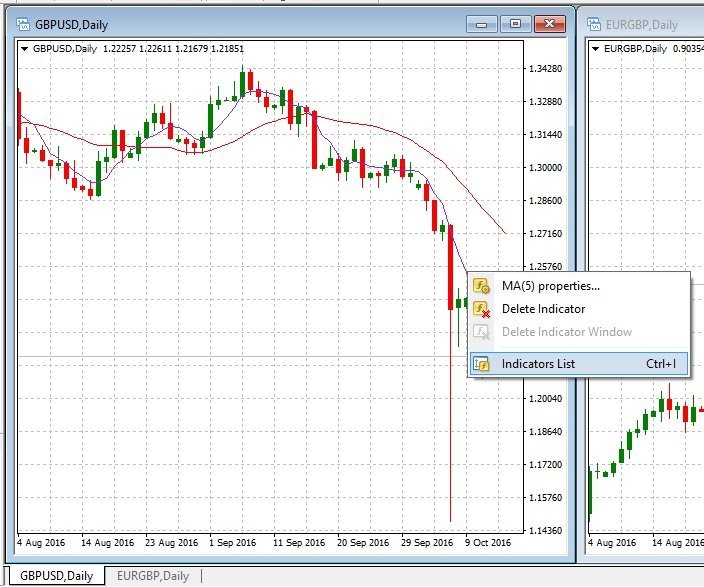Open MA(5) properties from context menu

[550, 286]
